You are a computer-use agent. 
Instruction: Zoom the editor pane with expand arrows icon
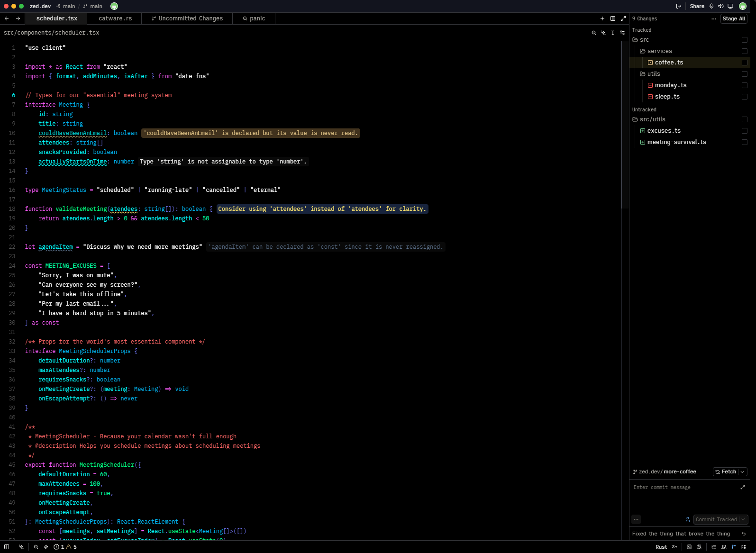click(x=623, y=18)
